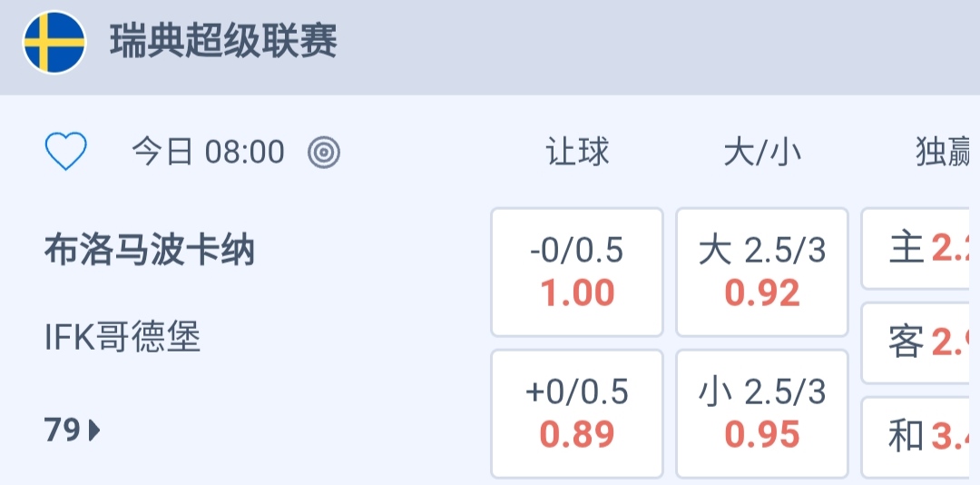Screen dimensions: 980x485
Task: Bet 小 2.5/3 at odds 0.95
Action: click(x=762, y=414)
